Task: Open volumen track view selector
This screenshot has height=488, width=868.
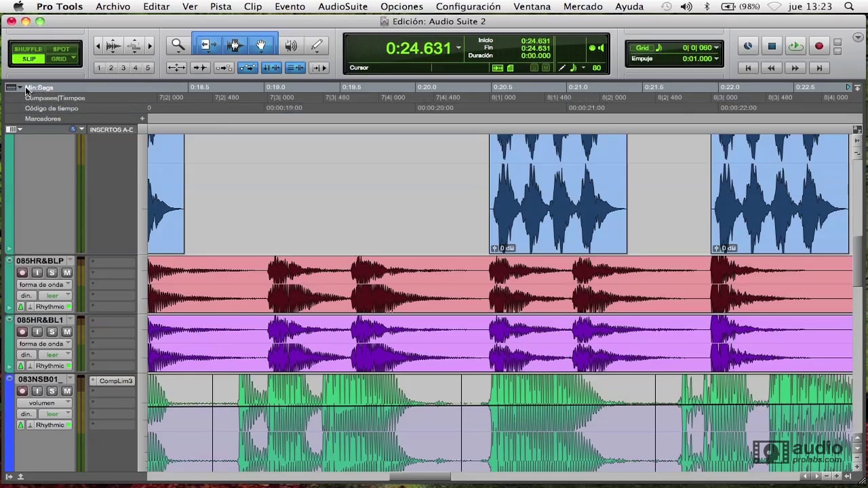Action: (x=45, y=403)
